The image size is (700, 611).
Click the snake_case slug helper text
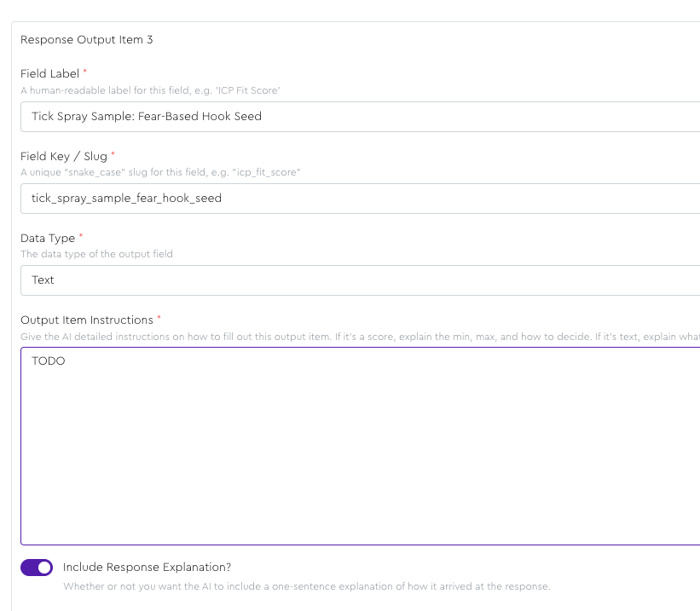click(160, 172)
